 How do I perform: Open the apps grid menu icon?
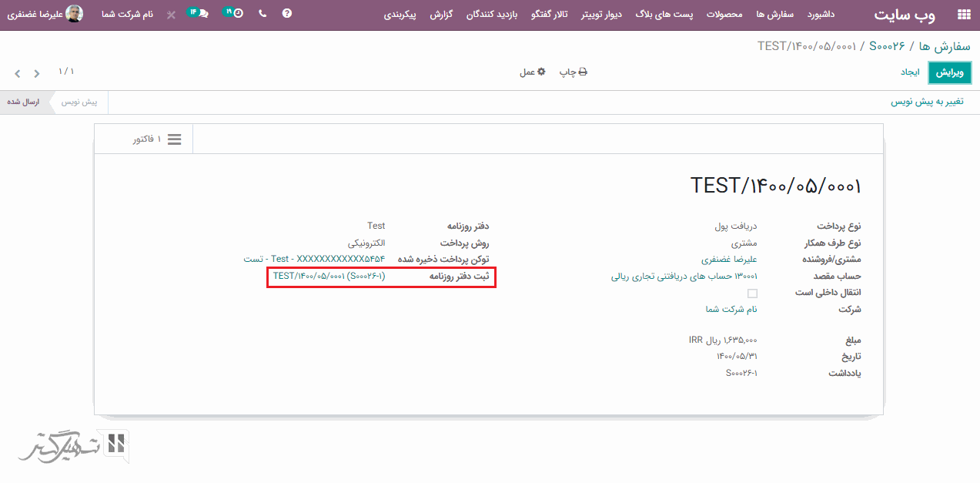pos(963,15)
